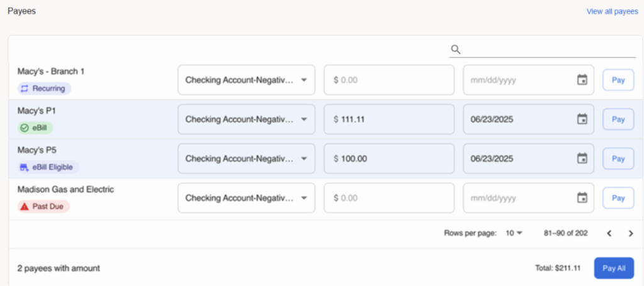Click the Recurring badge under Macy's - Branch 1
Screen dimensions: 644x286
click(x=45, y=88)
